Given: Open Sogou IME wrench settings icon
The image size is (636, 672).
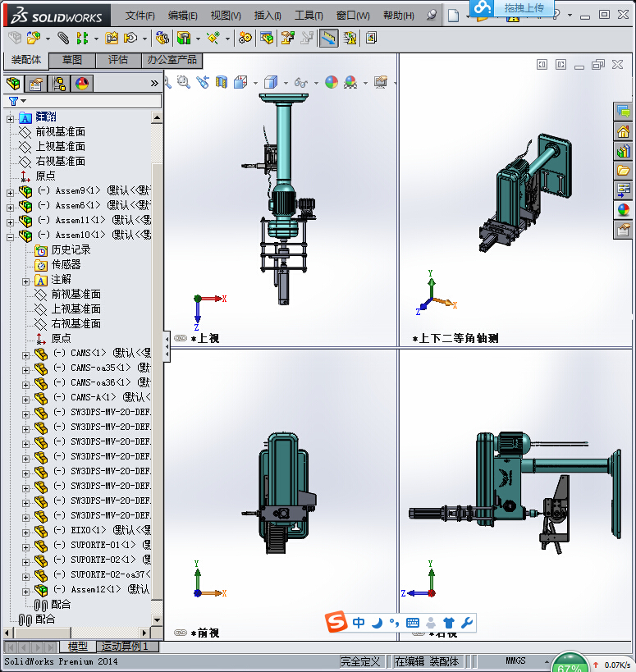Looking at the screenshot, I should [x=467, y=623].
